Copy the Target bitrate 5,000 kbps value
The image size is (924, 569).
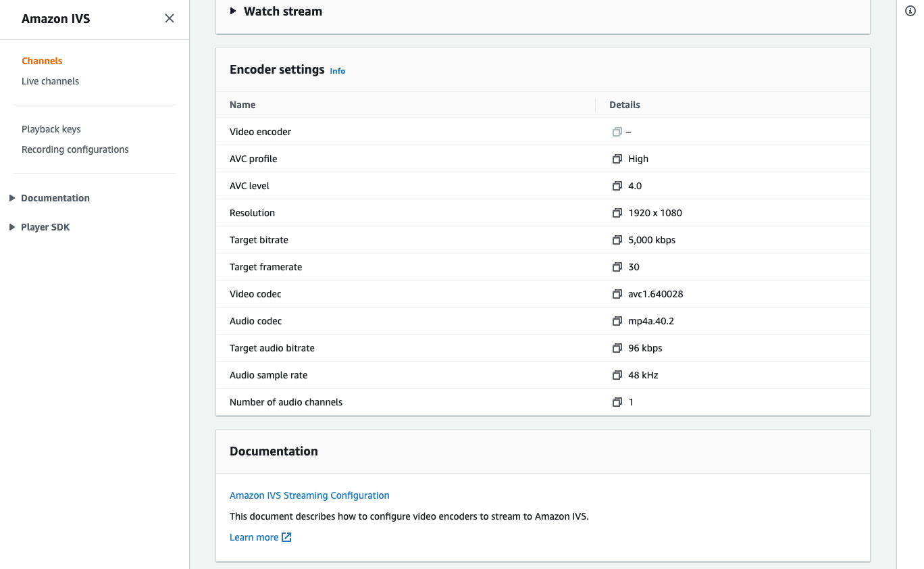(x=617, y=240)
